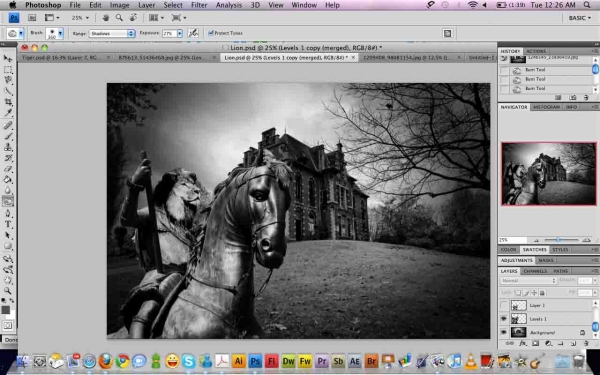Select the Rectangular Marquee tool
Viewport: 600px width, 375px height.
pyautogui.click(x=8, y=70)
